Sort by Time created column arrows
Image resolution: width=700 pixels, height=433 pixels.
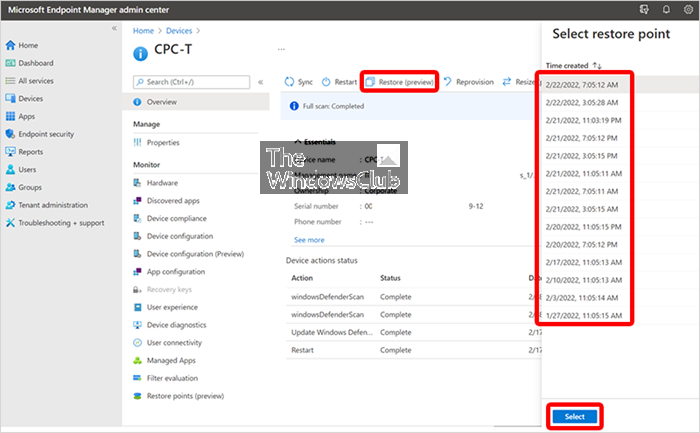pyautogui.click(x=597, y=66)
